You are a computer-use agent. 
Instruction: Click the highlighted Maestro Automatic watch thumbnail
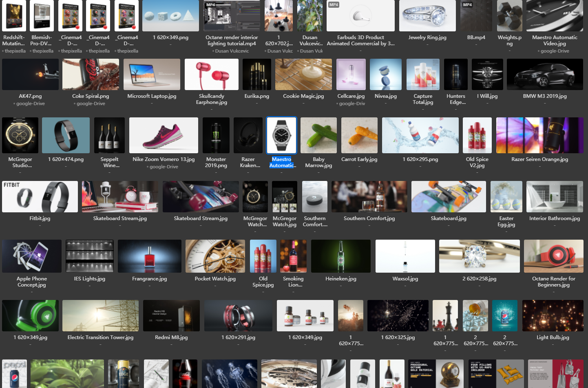click(x=281, y=135)
